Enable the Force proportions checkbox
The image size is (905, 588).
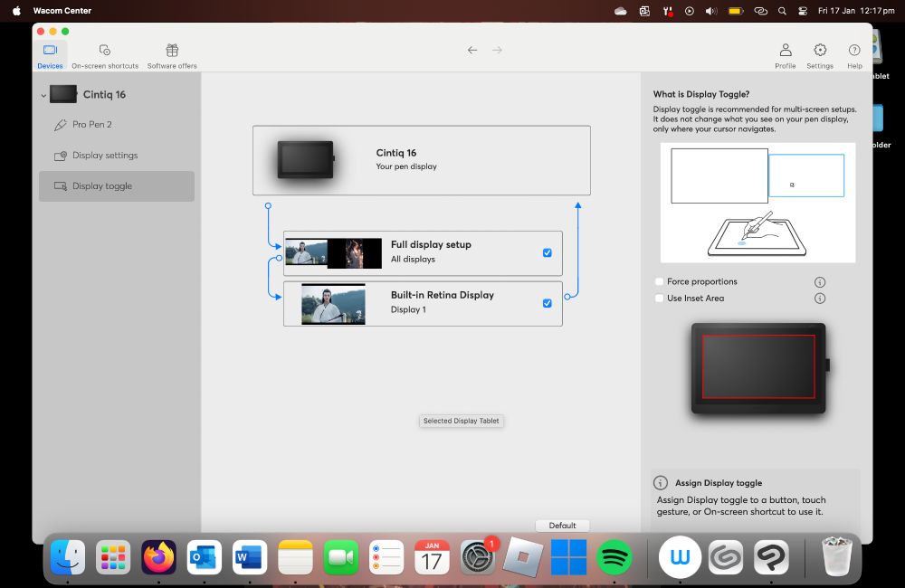pyautogui.click(x=659, y=282)
